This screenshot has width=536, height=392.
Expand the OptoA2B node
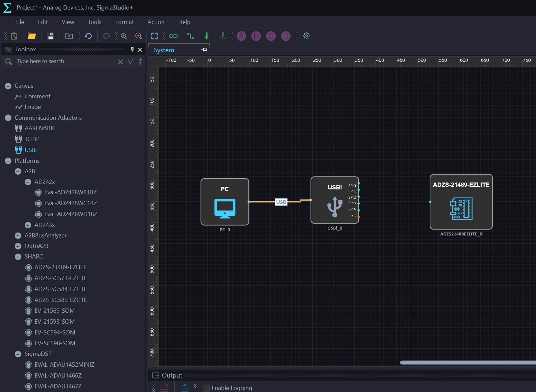pos(18,246)
